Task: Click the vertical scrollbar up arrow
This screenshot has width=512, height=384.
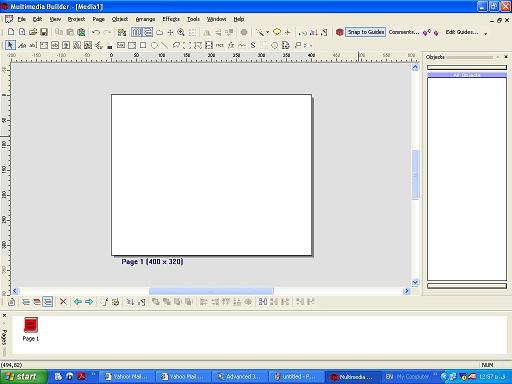Action: [415, 67]
